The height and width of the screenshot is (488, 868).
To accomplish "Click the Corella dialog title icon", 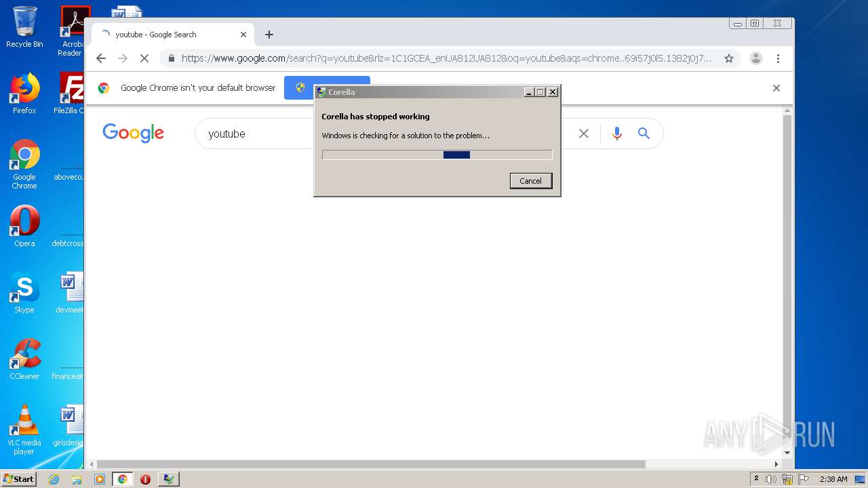I will 321,92.
